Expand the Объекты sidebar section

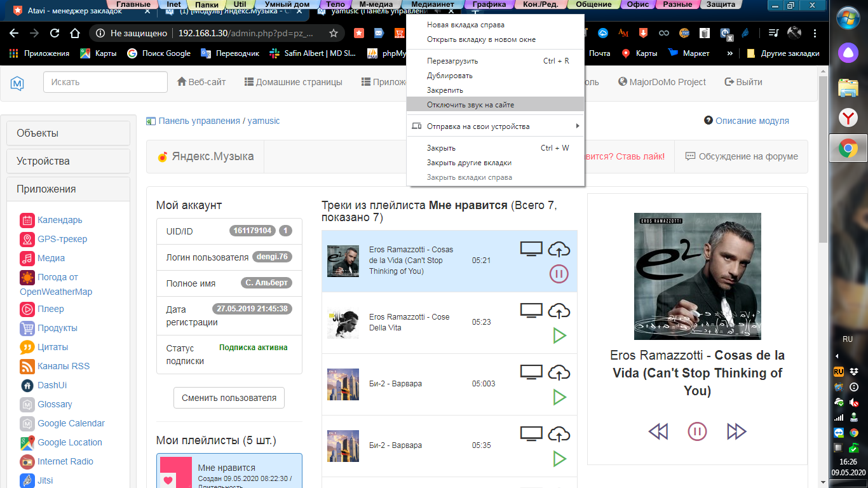click(68, 133)
